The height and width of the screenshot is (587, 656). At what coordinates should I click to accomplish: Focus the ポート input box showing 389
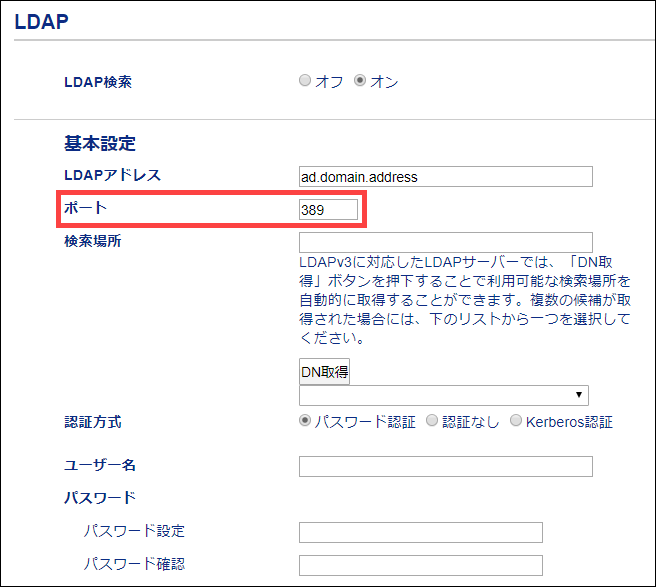(x=328, y=210)
